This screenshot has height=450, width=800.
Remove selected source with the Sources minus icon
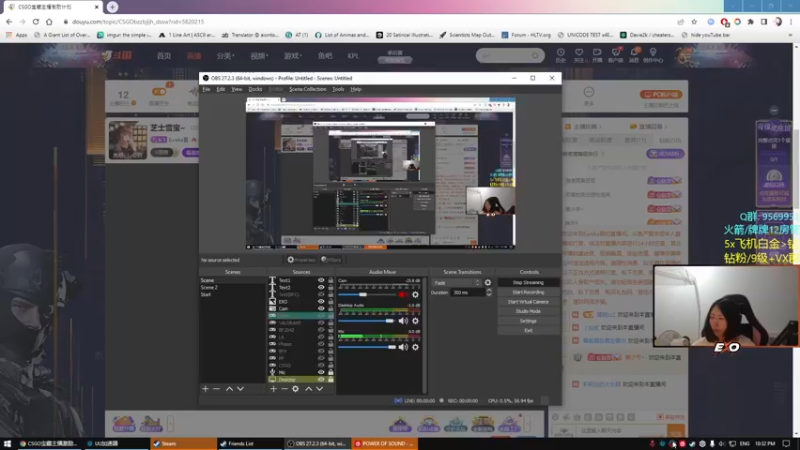coord(284,389)
